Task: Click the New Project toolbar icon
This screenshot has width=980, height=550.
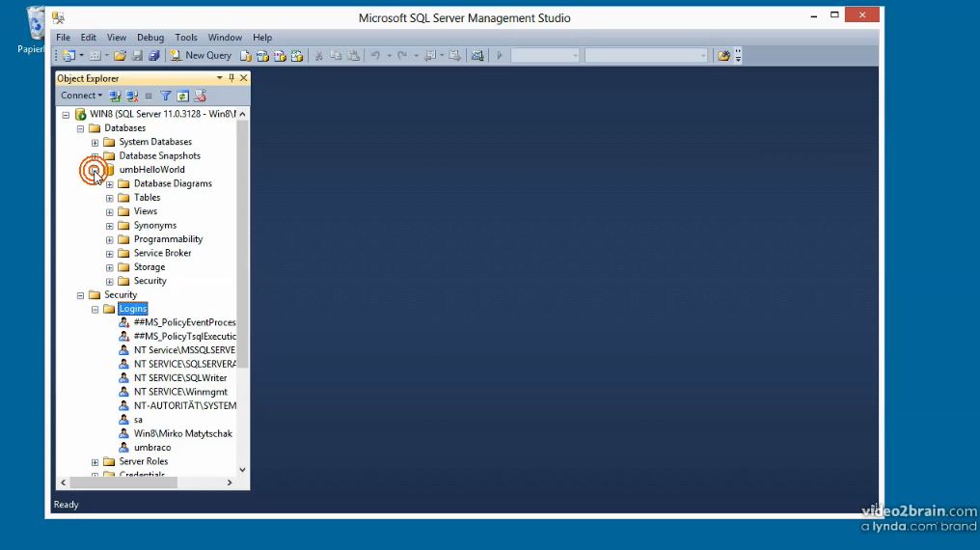Action: (68, 56)
